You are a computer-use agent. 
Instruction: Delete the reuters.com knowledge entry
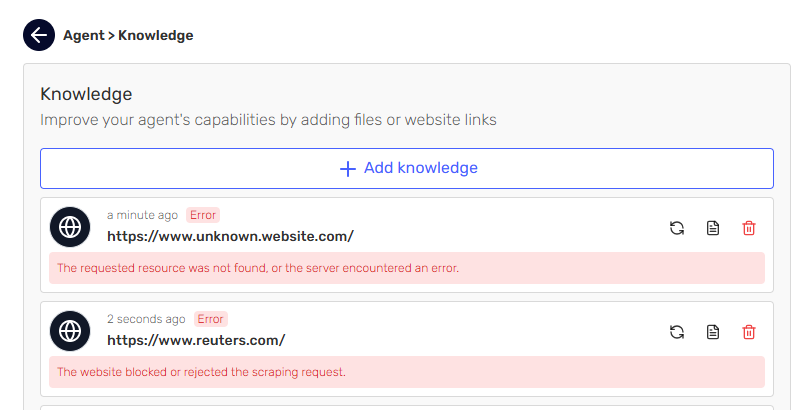[749, 332]
